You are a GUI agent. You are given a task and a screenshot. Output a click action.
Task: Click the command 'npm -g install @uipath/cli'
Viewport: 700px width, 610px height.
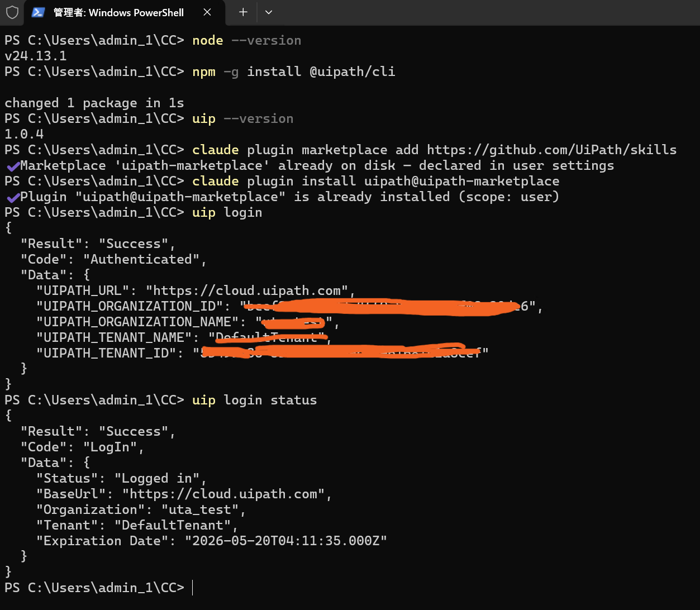tap(293, 72)
